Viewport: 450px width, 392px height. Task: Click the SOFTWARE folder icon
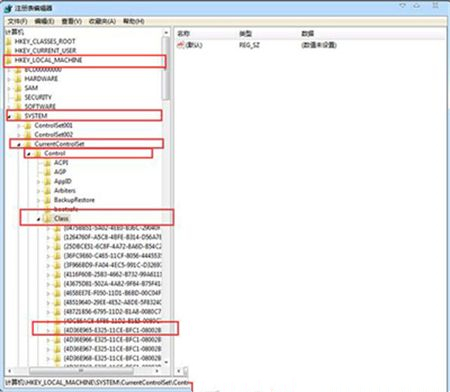click(19, 106)
